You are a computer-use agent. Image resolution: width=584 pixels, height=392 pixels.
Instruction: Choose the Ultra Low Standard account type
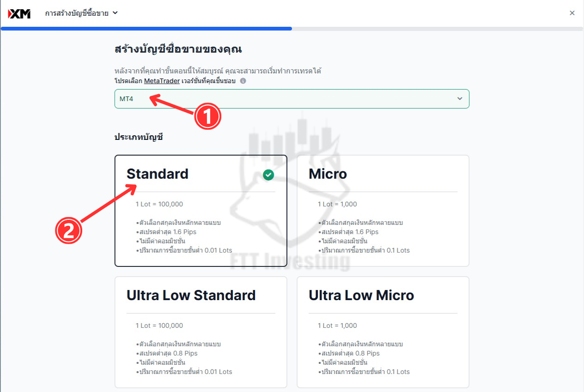(x=201, y=332)
